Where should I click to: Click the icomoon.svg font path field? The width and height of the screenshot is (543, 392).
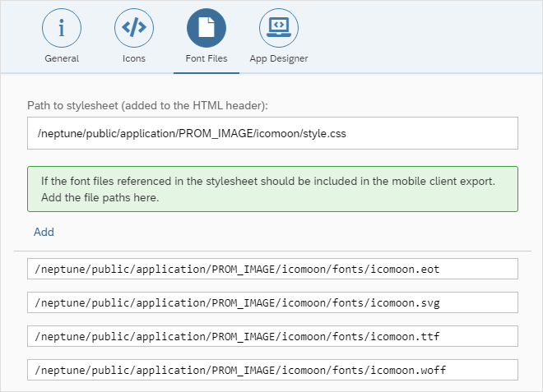coord(271,302)
